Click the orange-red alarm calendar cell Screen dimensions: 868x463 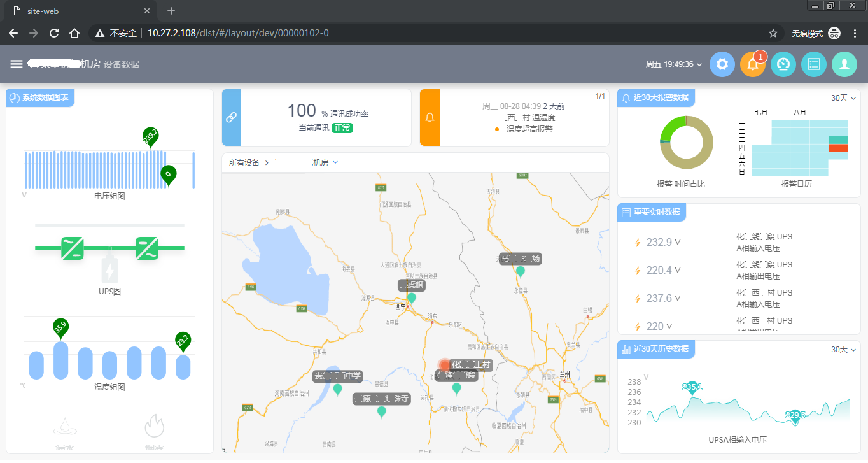[x=838, y=148]
